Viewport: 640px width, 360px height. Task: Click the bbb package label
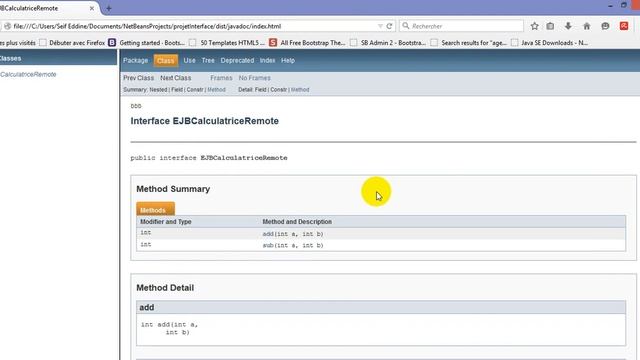point(136,106)
